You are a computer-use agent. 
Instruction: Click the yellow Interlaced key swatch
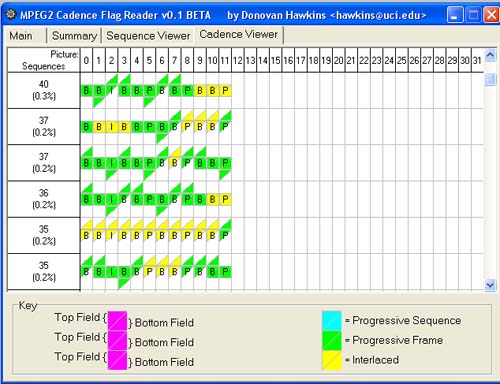(332, 360)
